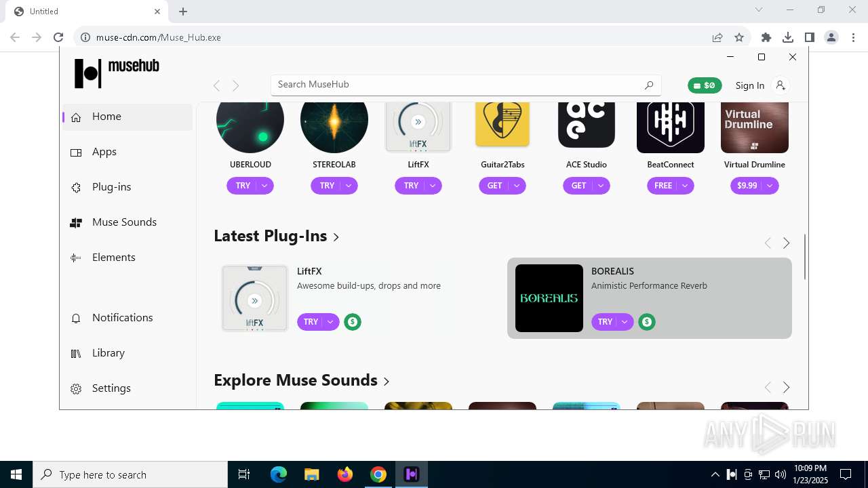
Task: Click the MuseHub vertical scrollbar
Action: pos(805,256)
